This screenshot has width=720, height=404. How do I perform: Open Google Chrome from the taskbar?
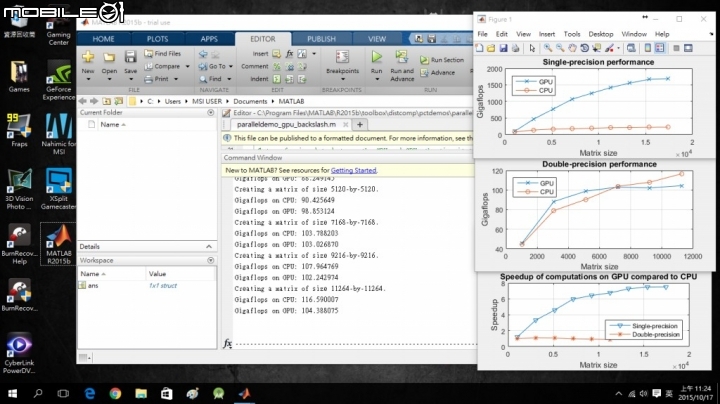tap(115, 393)
